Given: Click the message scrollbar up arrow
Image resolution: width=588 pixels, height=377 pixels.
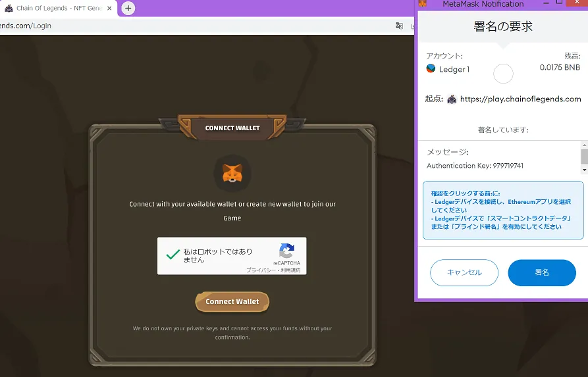Looking at the screenshot, I should click(584, 145).
